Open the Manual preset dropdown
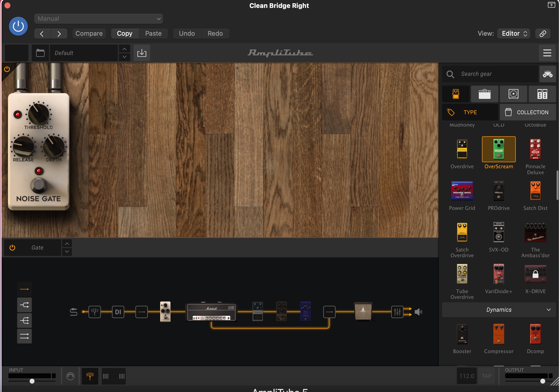Image resolution: width=560 pixels, height=392 pixels. [x=98, y=19]
